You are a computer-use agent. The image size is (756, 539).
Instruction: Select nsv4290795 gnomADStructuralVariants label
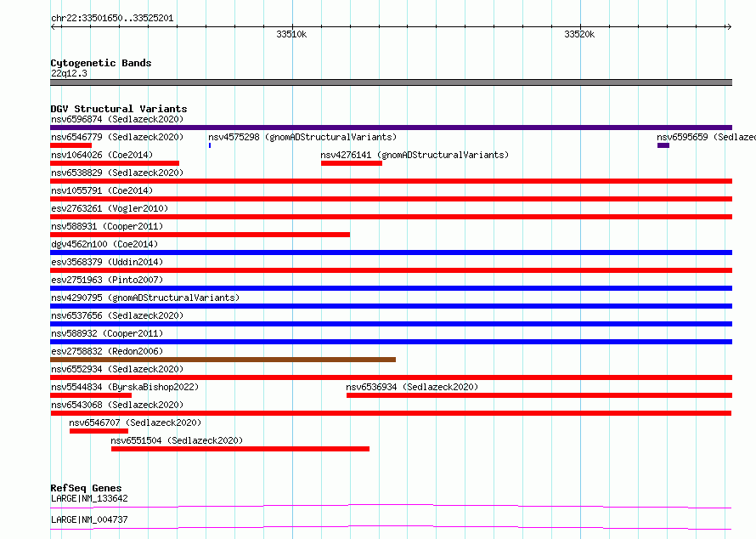[145, 298]
